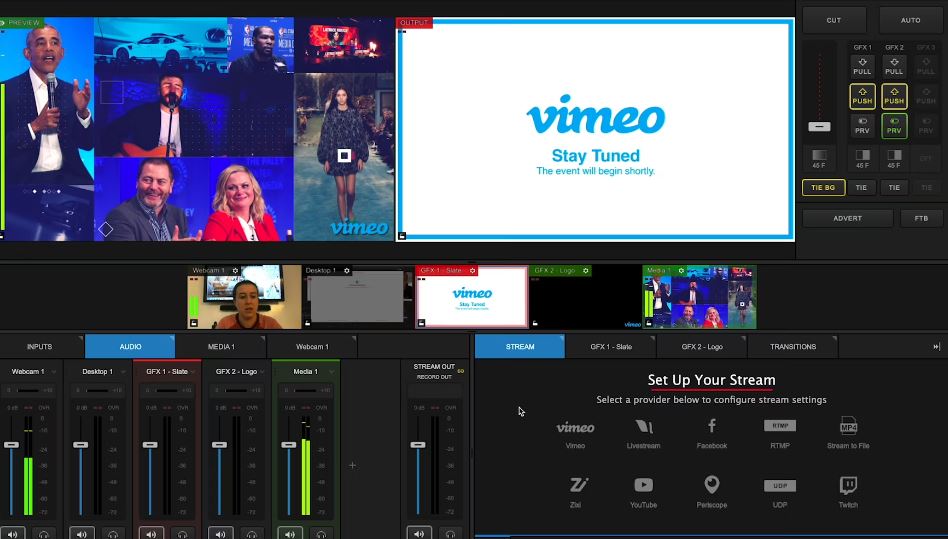Collapse the right panel with arrow icon

(x=937, y=347)
